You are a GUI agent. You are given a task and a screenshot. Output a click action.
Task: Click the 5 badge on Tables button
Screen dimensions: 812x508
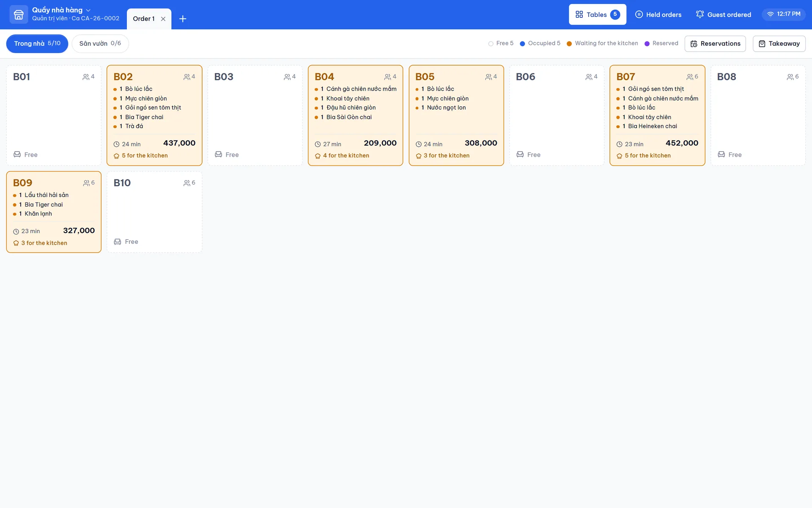point(615,14)
